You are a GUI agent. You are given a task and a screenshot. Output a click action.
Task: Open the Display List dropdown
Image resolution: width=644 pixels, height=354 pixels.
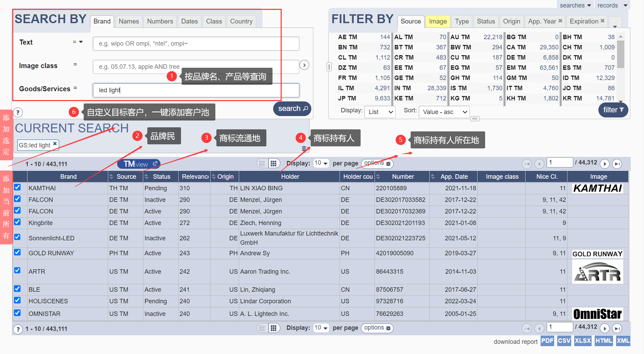click(380, 112)
